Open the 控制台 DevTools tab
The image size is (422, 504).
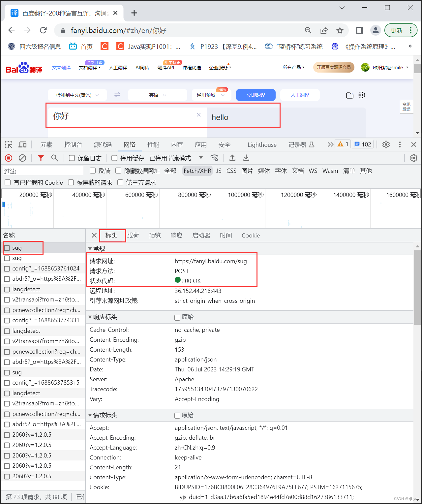pos(73,144)
